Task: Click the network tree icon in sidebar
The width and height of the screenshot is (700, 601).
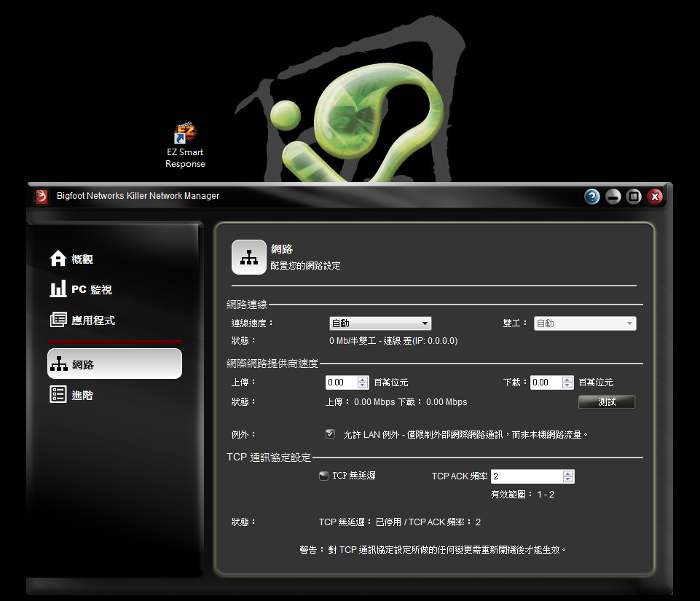Action: (x=59, y=364)
